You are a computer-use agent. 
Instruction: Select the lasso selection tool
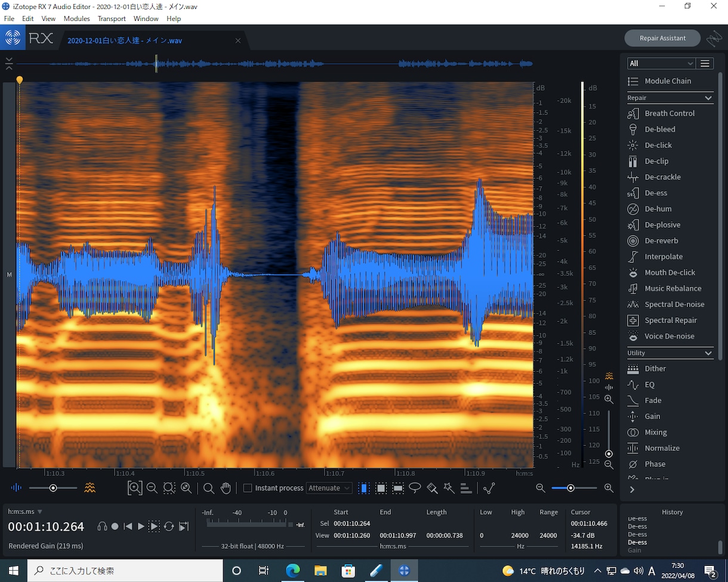coord(415,488)
